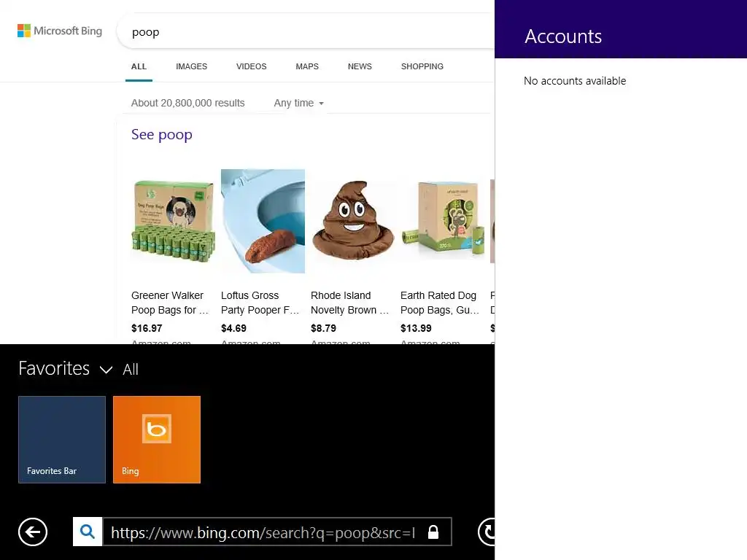Open the Favorites Bar tile
Image resolution: width=747 pixels, height=560 pixels.
pos(62,440)
